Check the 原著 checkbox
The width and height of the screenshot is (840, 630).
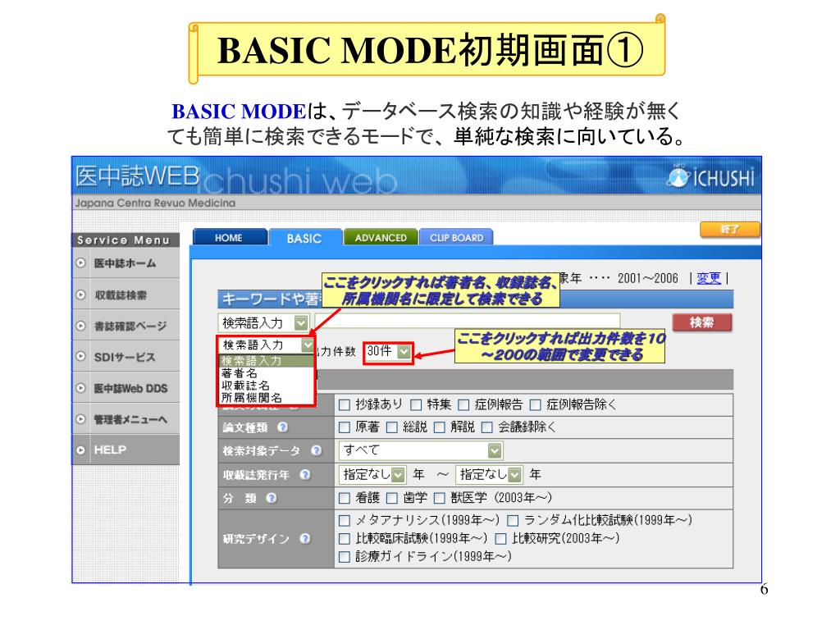(x=345, y=427)
